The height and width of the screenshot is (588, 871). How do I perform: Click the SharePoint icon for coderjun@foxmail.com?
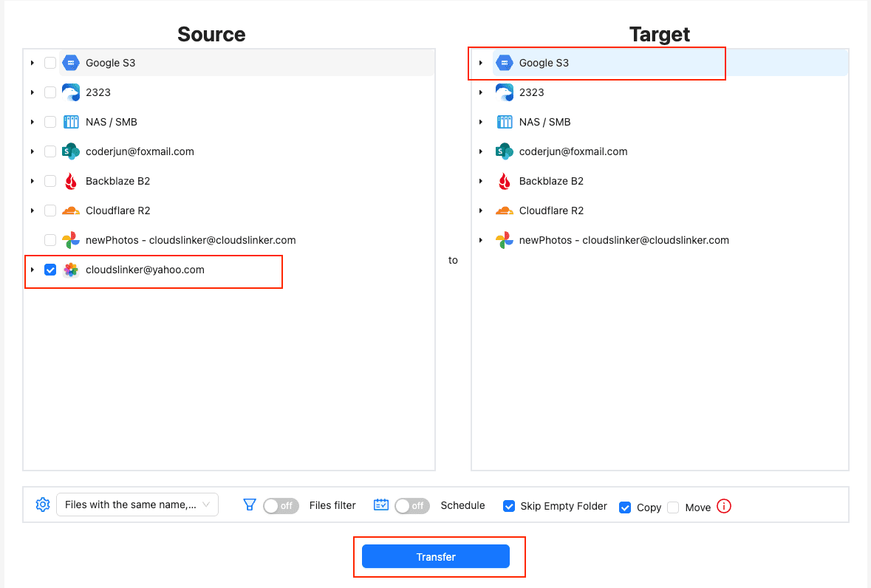[x=71, y=151]
